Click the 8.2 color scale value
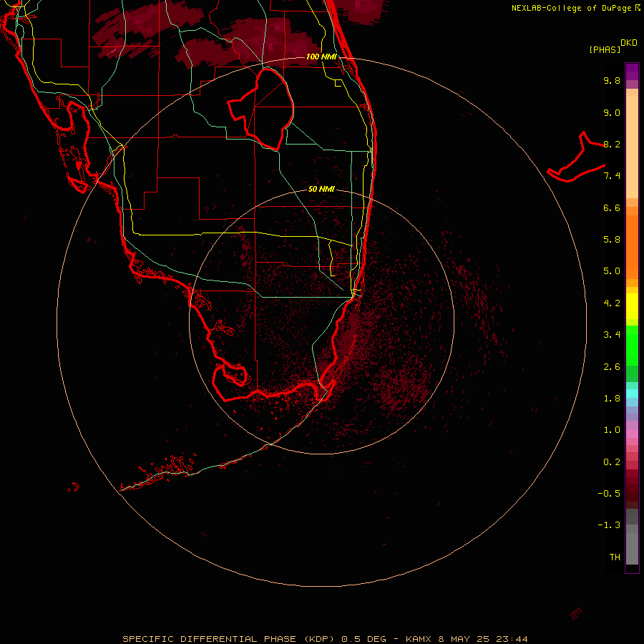Image resolution: width=644 pixels, height=644 pixels. click(612, 144)
